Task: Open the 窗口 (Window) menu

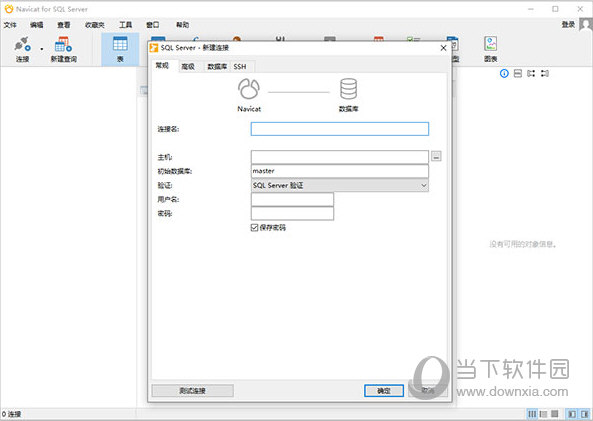Action: tap(152, 25)
